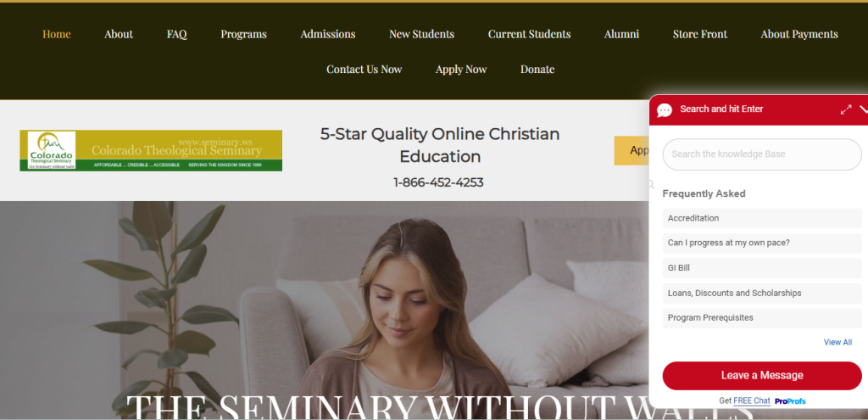The width and height of the screenshot is (868, 420).
Task: Click the Colorado Theological Seminary logo banner
Action: 151,151
